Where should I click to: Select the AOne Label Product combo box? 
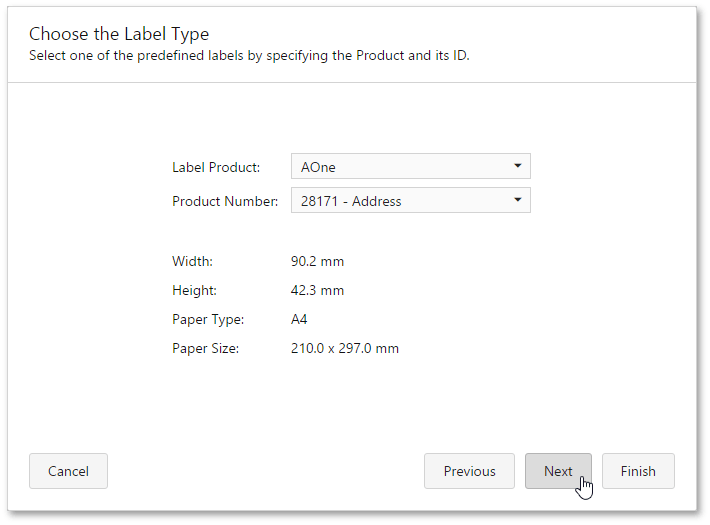[x=411, y=166]
